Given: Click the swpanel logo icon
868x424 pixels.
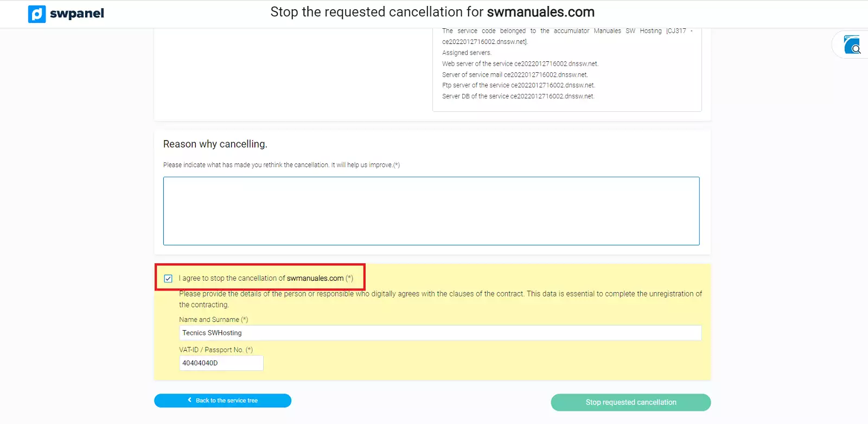Looking at the screenshot, I should pos(37,14).
